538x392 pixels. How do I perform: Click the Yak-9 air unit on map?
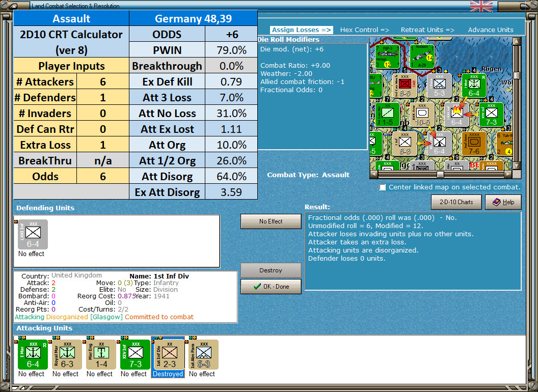pos(504,144)
